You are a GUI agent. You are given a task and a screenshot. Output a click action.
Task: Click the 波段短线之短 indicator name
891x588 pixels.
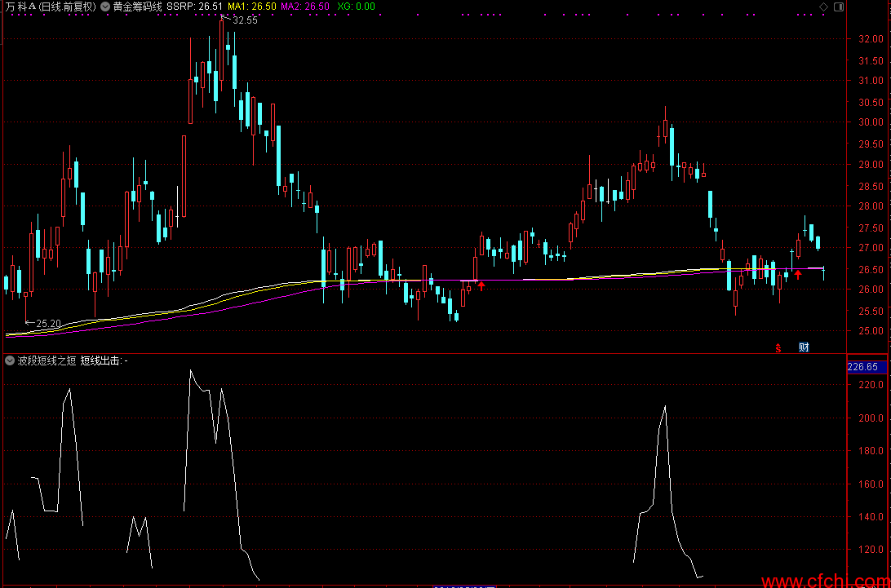(x=47, y=360)
